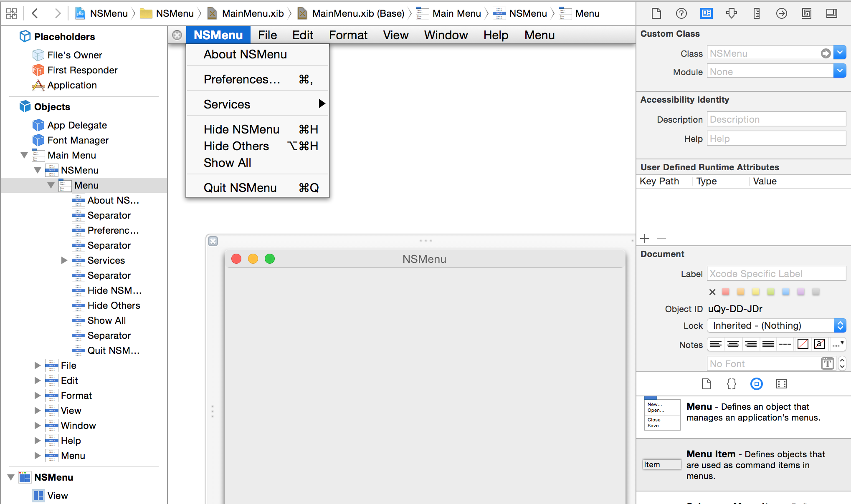Viewport: 851px width, 504px height.
Task: Open the Code Snippet library
Action: 731,384
